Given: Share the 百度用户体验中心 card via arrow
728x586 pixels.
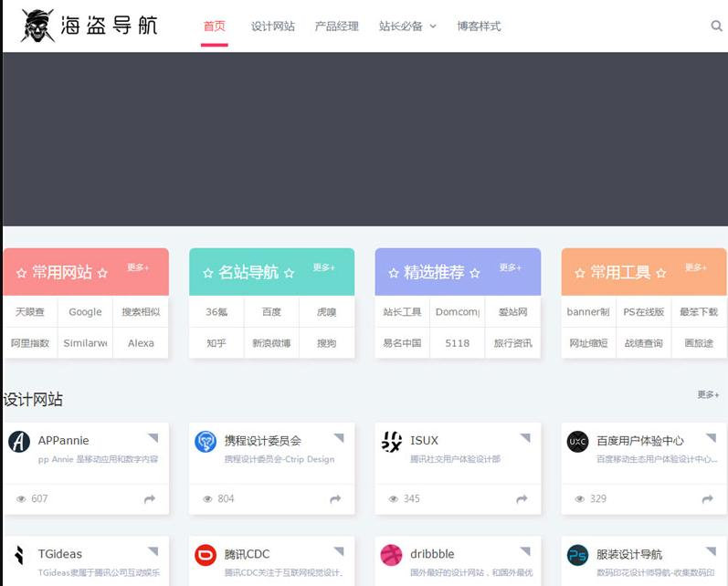Looking at the screenshot, I should click(x=708, y=498).
